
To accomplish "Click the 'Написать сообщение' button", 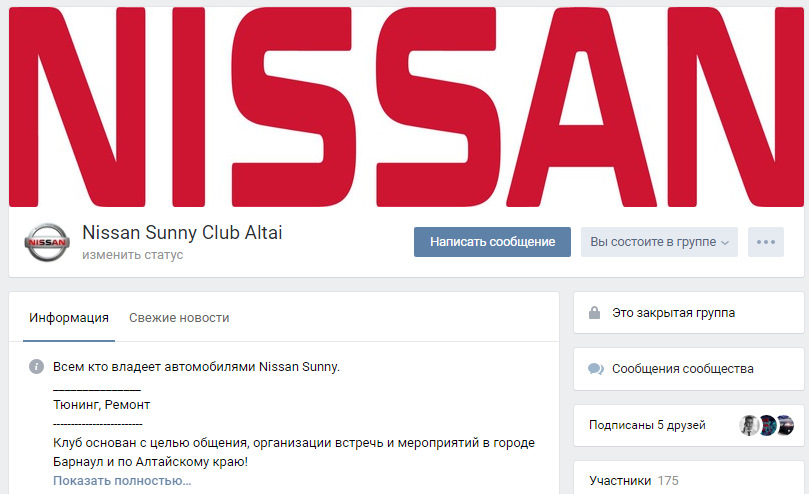I will pyautogui.click(x=492, y=242).
